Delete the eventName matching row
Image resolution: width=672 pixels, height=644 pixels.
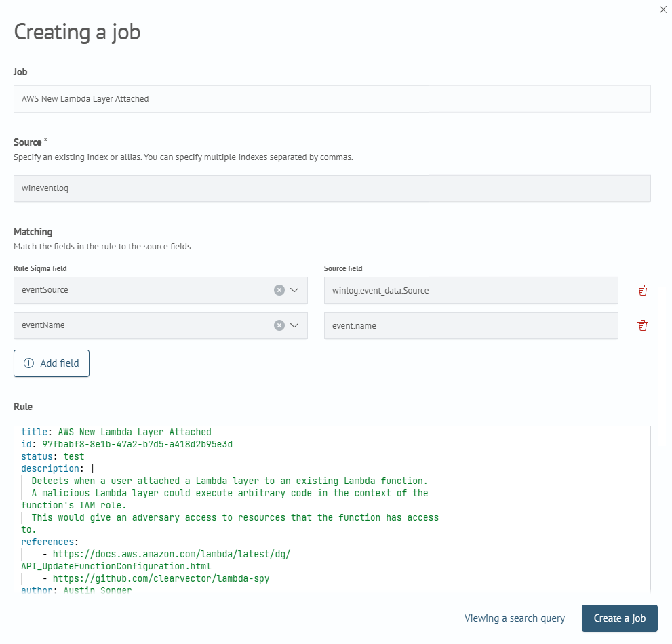pyautogui.click(x=642, y=325)
